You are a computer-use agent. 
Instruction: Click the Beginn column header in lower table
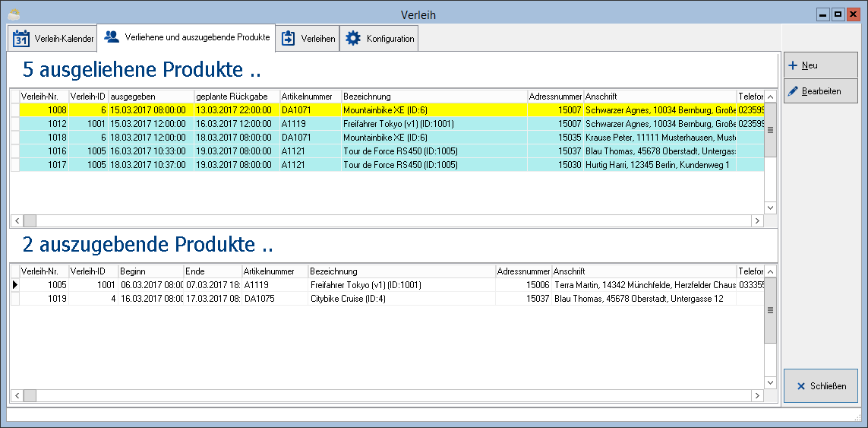click(x=150, y=271)
